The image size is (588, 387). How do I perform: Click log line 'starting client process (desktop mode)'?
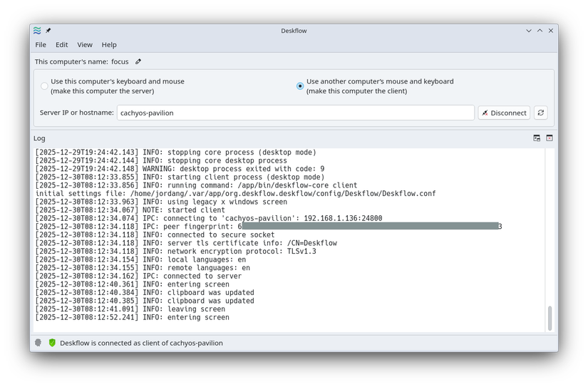(x=180, y=177)
